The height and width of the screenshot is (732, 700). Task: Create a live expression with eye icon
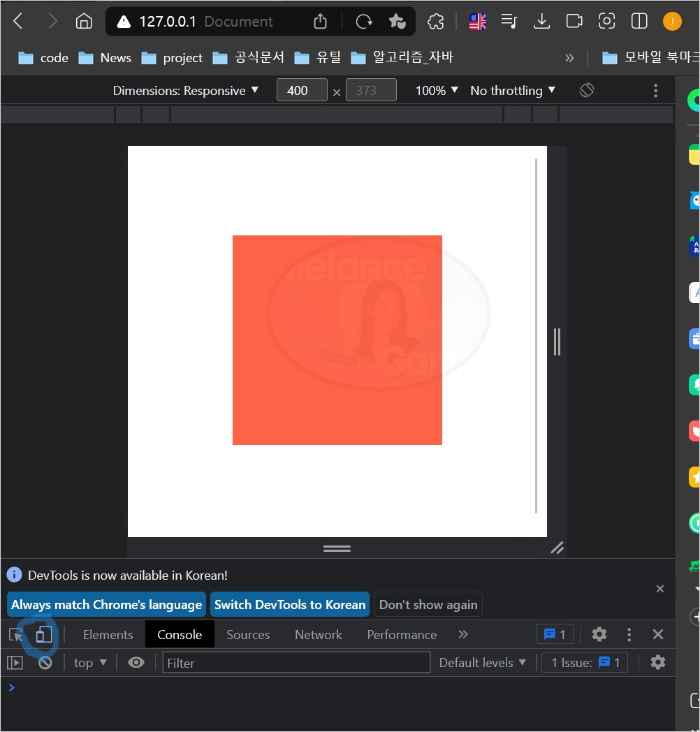136,662
